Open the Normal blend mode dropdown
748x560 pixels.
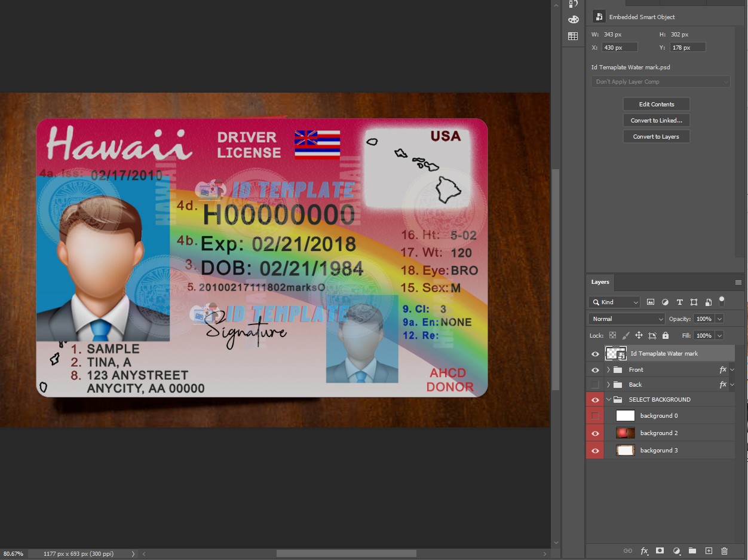(x=626, y=319)
